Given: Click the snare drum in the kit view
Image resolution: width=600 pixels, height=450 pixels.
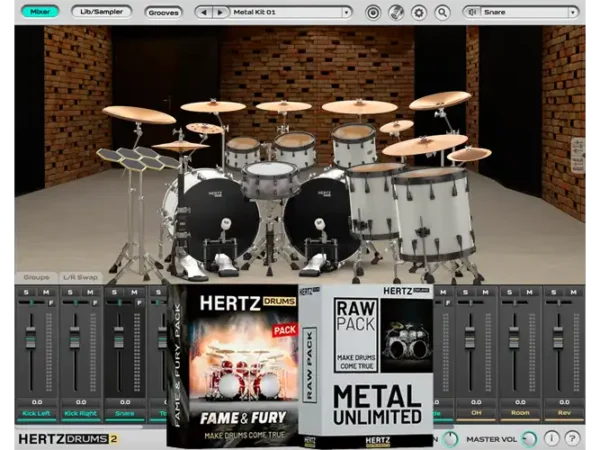Looking at the screenshot, I should [271, 179].
